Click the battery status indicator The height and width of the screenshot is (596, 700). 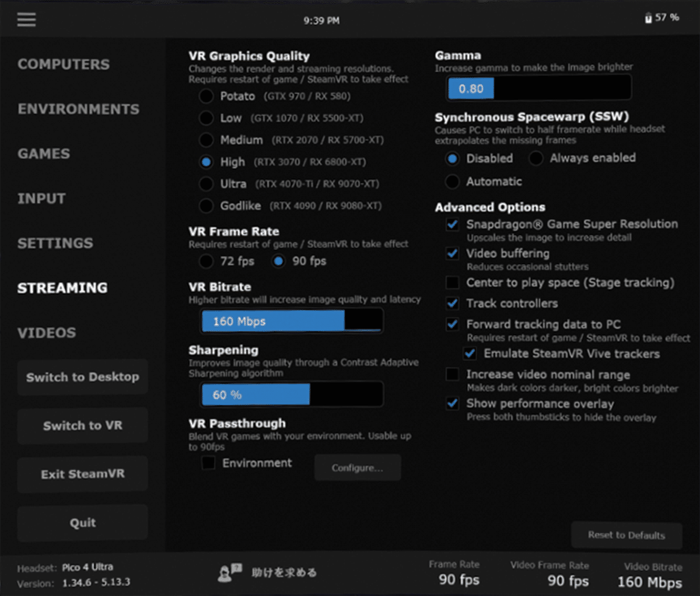point(662,17)
